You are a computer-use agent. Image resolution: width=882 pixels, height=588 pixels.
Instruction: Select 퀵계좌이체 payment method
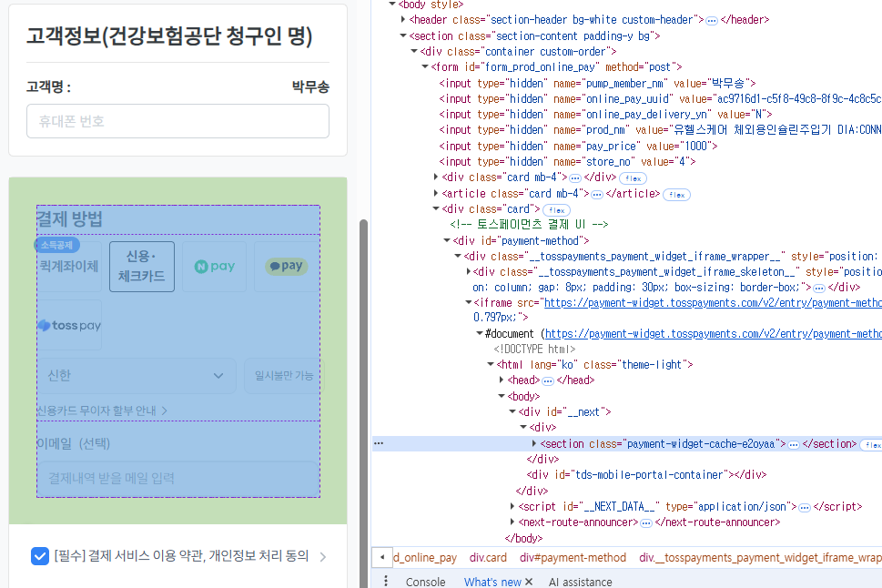(x=68, y=267)
